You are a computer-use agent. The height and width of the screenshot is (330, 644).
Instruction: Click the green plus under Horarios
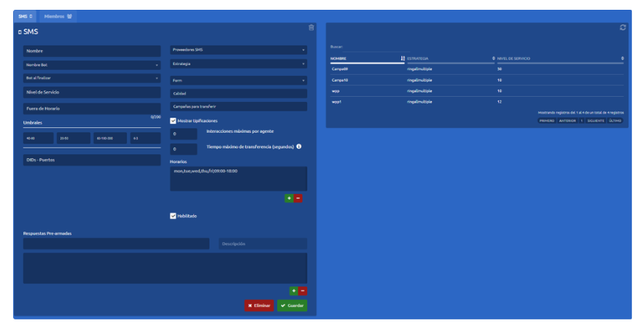coord(289,198)
